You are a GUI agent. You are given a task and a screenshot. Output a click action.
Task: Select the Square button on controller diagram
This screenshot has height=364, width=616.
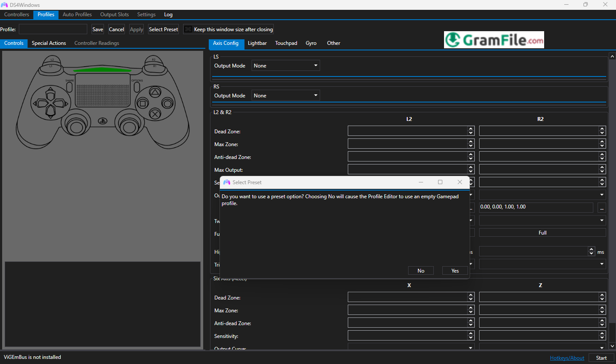click(x=143, y=103)
